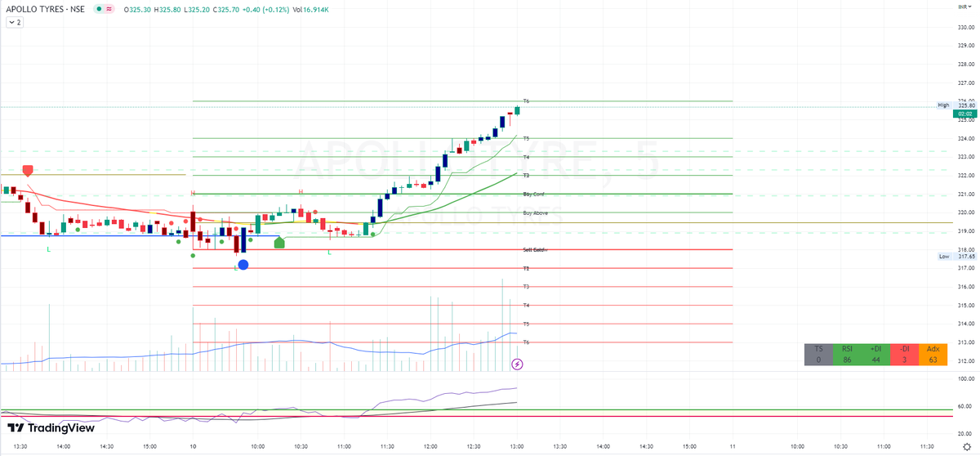
Task: Click the 13:00 time axis label
Action: point(517,446)
